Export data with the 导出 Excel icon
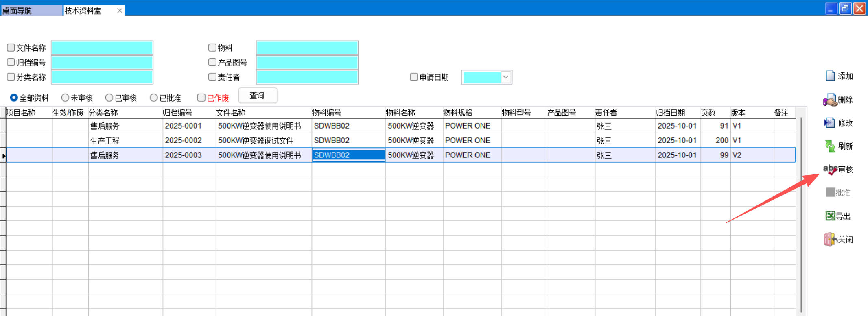Screen dimensions: 868x316 (830, 216)
